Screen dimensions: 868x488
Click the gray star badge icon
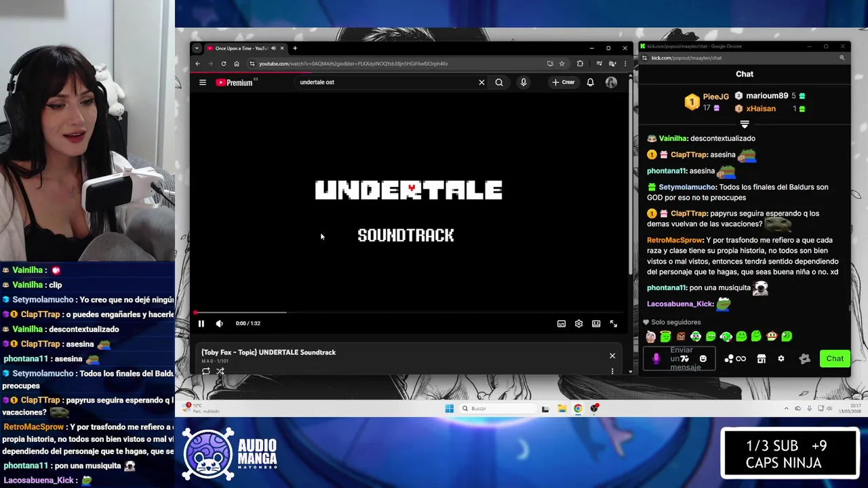point(805,359)
